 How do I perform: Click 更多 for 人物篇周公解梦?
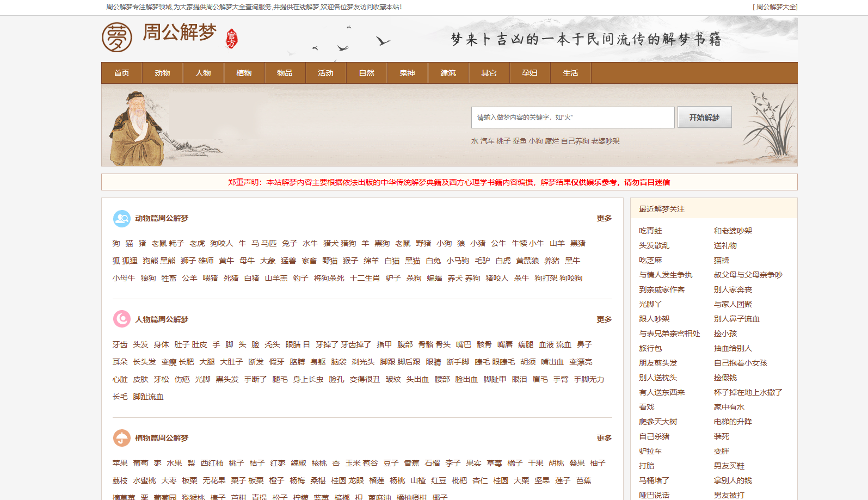[x=604, y=319]
